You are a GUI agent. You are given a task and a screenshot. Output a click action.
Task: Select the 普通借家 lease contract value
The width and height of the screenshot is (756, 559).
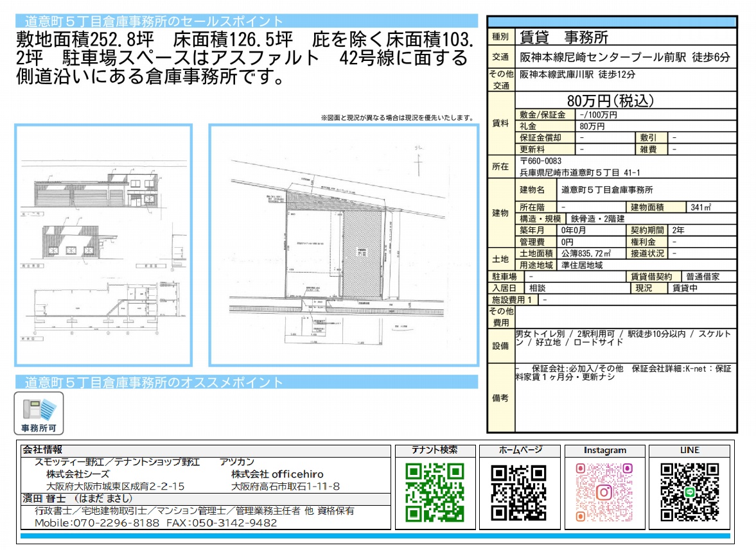point(703,277)
